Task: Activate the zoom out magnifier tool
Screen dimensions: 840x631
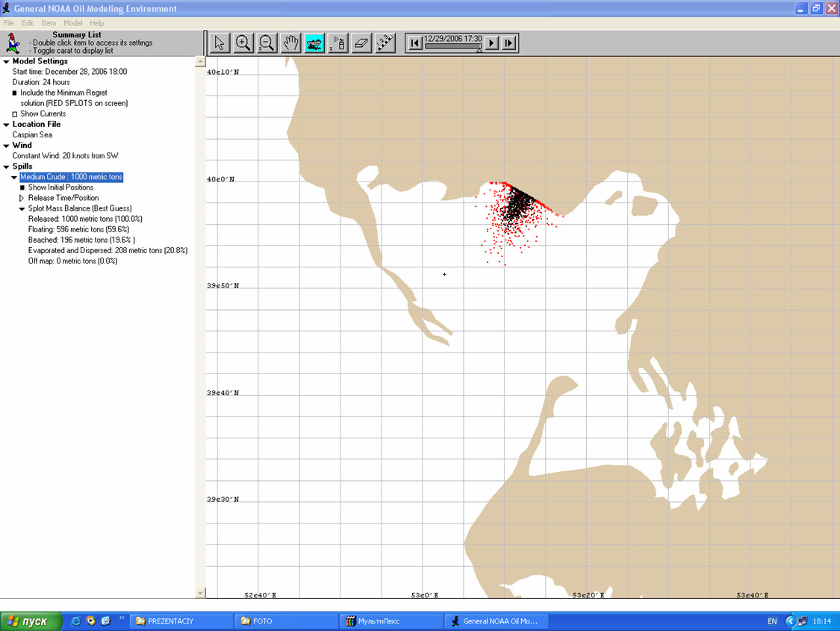Action: tap(267, 43)
